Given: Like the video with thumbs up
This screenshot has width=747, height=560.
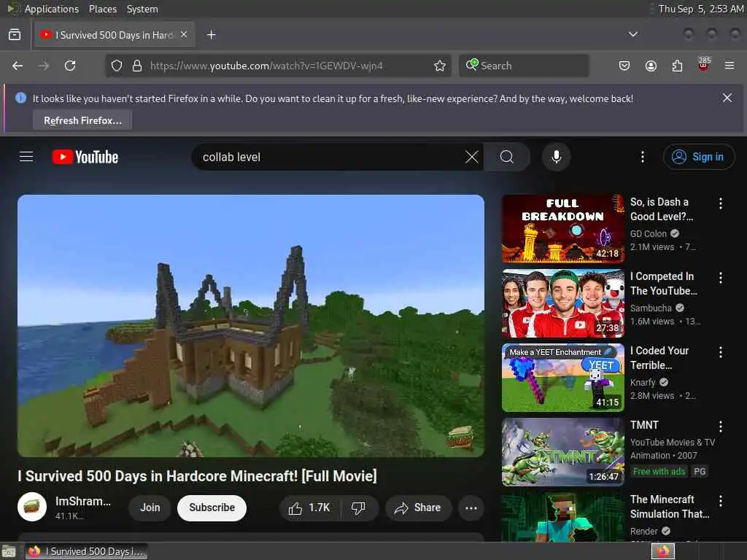Looking at the screenshot, I should (x=309, y=508).
